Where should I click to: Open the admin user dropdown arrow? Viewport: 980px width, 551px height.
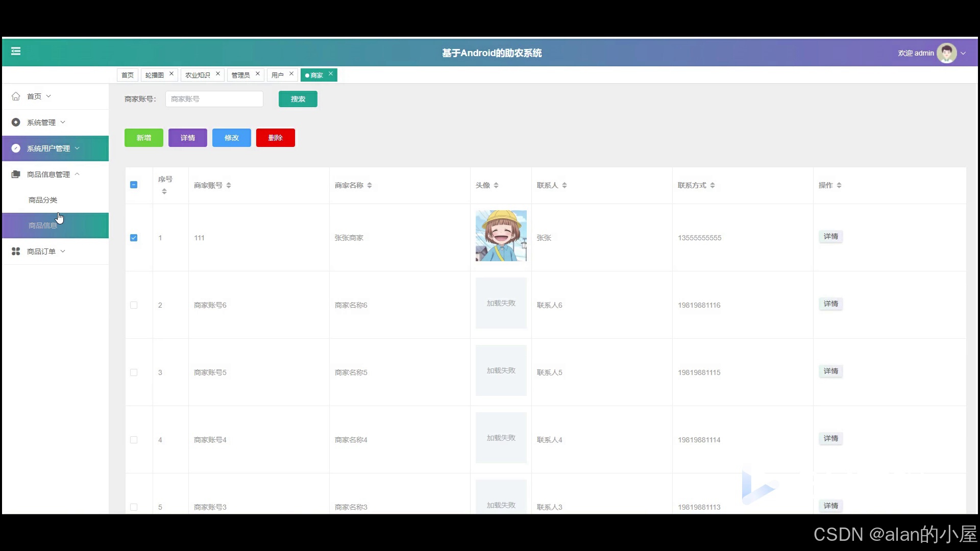tap(963, 53)
